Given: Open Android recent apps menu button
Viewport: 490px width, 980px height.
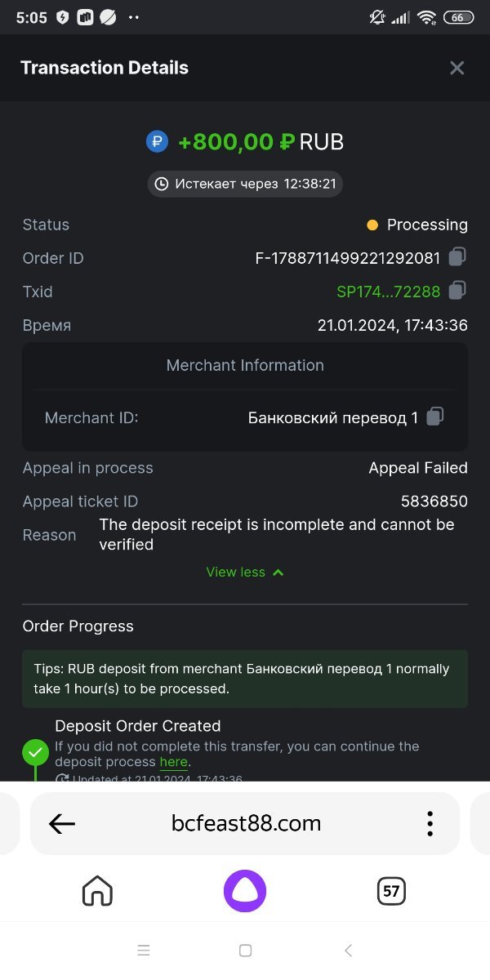Looking at the screenshot, I should [144, 950].
